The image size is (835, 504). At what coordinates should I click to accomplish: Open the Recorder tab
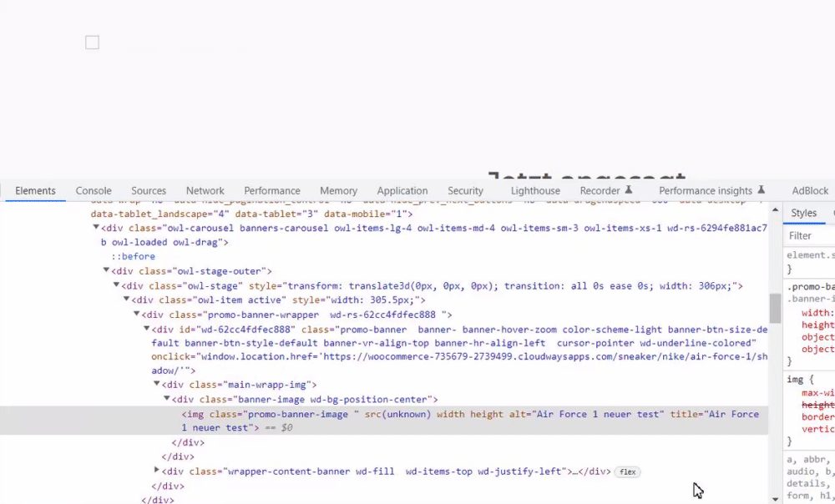tap(600, 190)
